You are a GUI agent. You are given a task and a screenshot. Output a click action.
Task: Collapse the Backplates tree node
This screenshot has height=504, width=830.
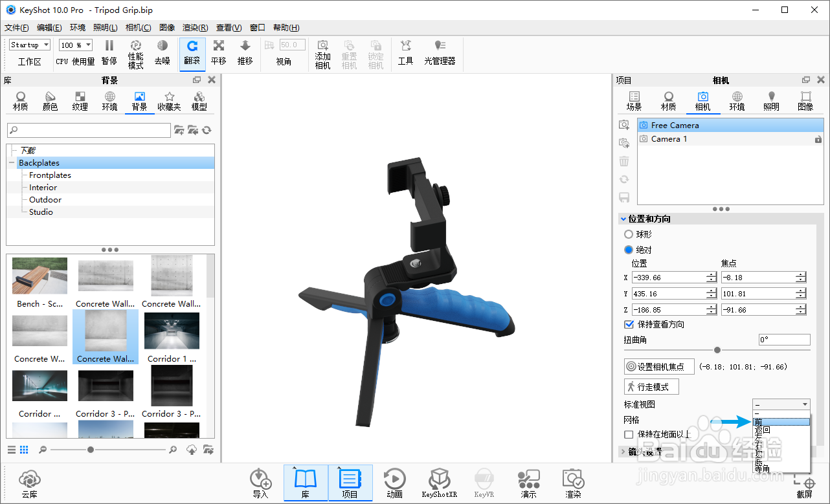click(12, 163)
